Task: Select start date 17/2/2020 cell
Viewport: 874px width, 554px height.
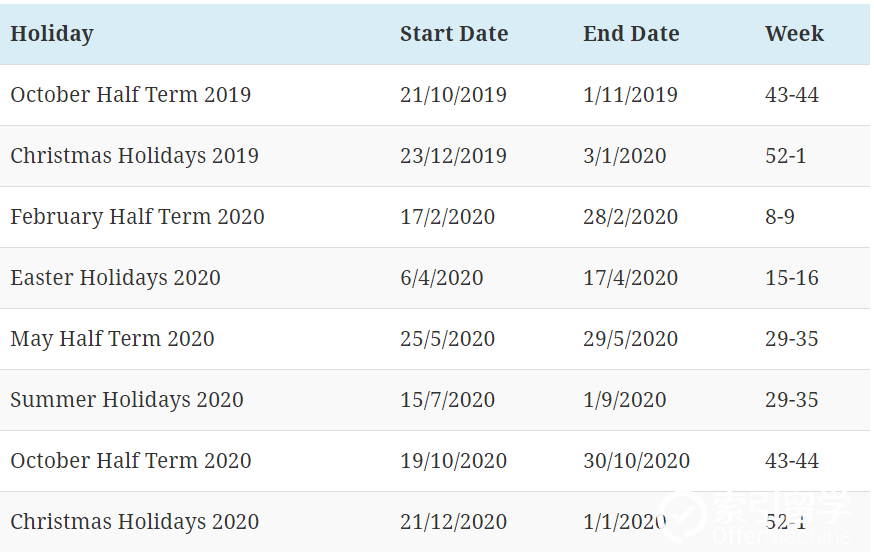Action: 447,217
